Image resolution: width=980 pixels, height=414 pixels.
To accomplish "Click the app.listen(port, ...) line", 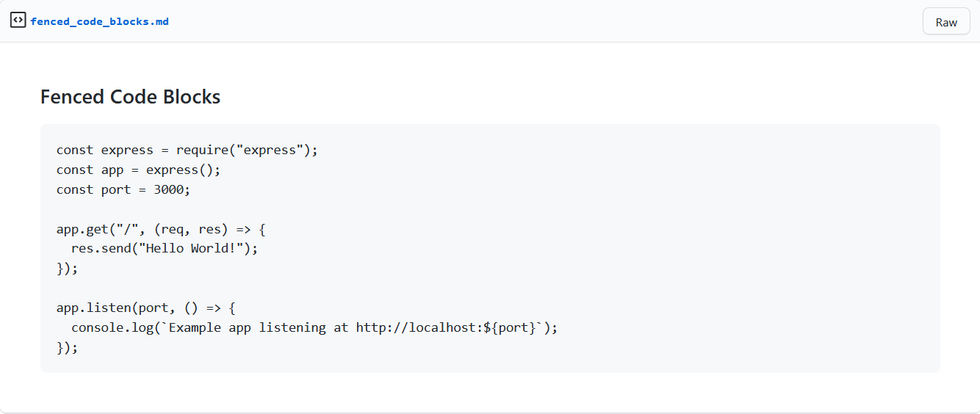I will (x=145, y=308).
